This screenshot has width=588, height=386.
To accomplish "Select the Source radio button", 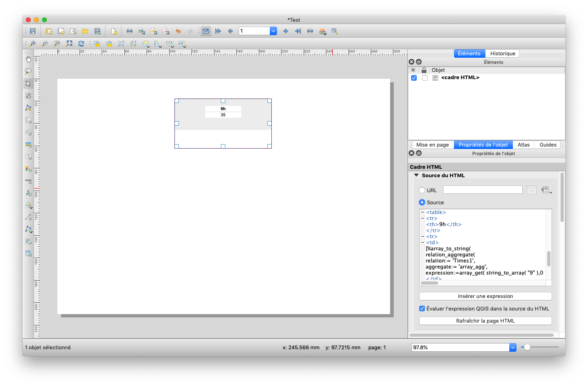I will (x=422, y=202).
